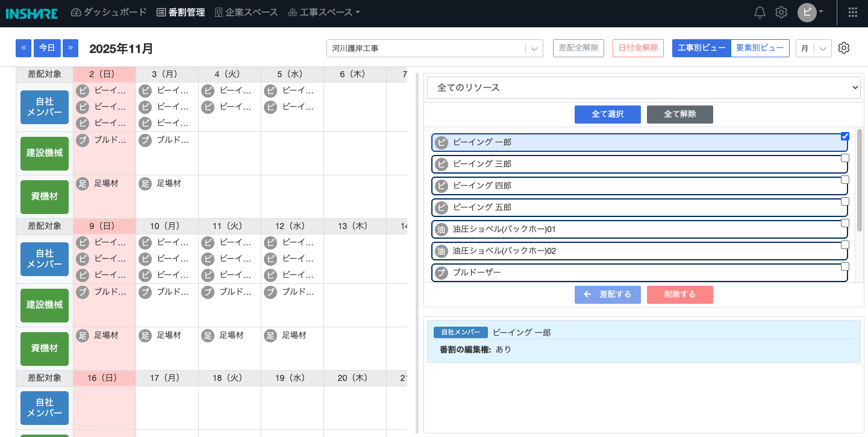Check the 油圧ショベル(バックホー)02 checkbox
Viewport: 868px width, 437px height.
tap(845, 245)
